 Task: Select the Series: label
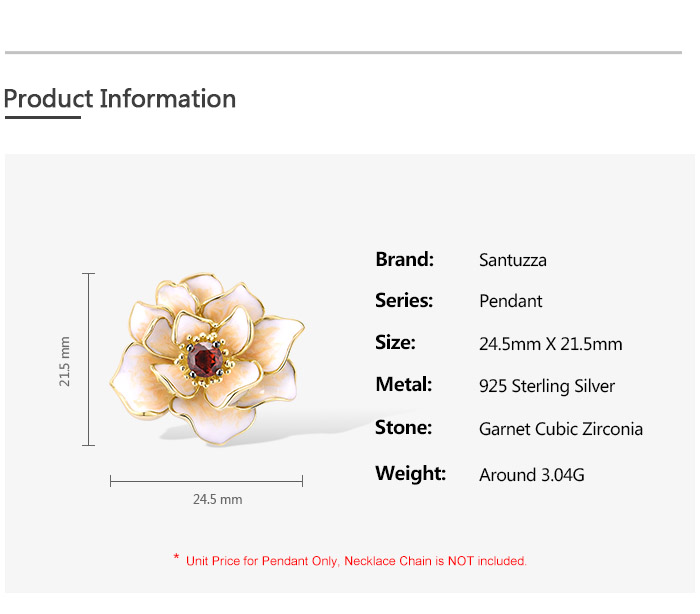[x=404, y=301]
